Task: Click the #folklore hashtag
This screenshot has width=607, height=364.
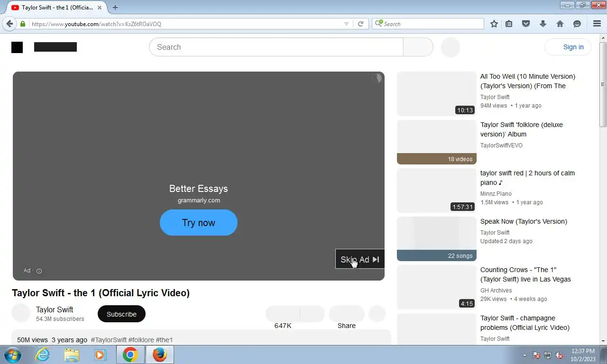Action: (x=141, y=340)
